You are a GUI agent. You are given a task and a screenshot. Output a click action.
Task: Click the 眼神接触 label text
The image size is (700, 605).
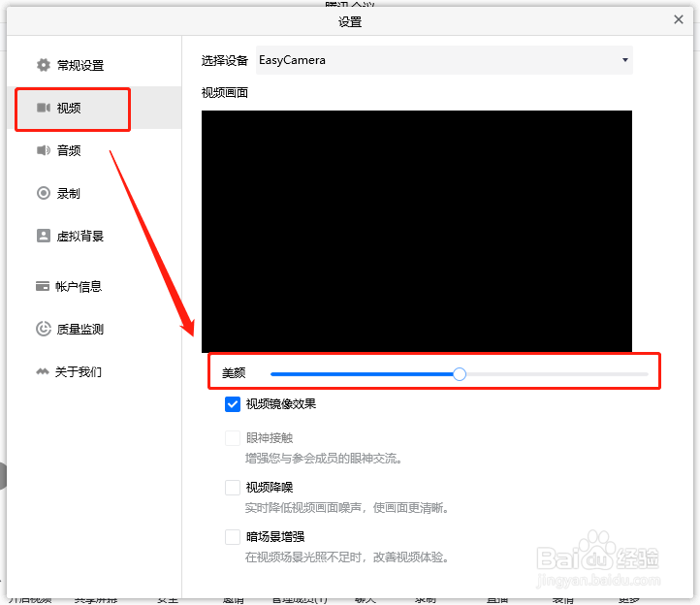(270, 438)
